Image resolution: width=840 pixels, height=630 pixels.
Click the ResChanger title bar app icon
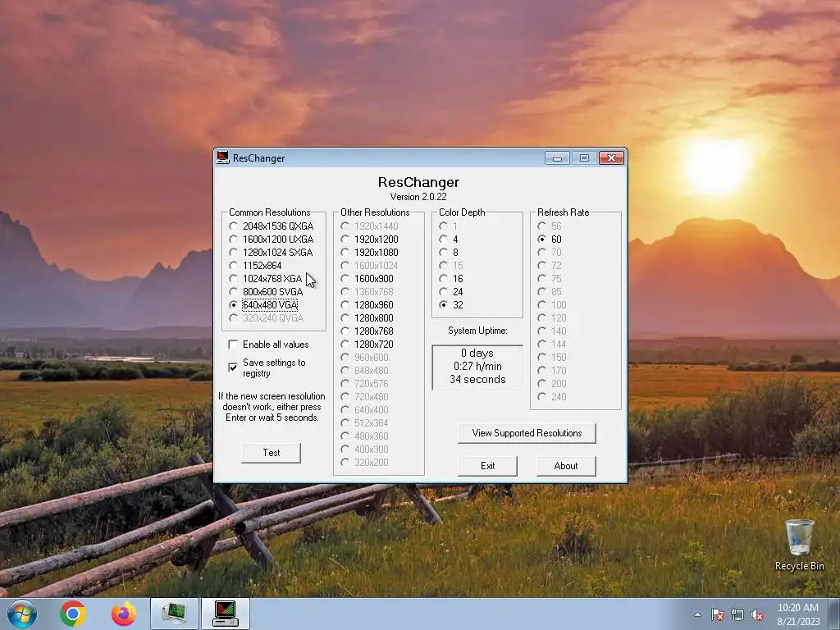pyautogui.click(x=223, y=157)
